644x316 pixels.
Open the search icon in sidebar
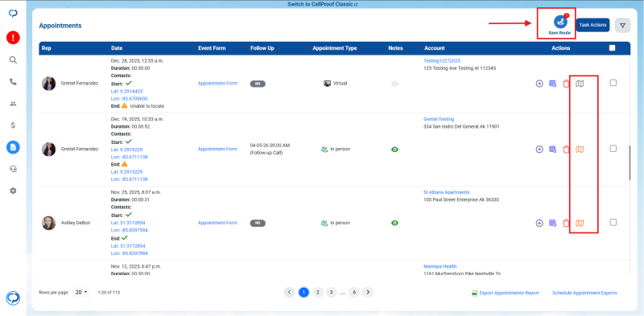(x=13, y=60)
